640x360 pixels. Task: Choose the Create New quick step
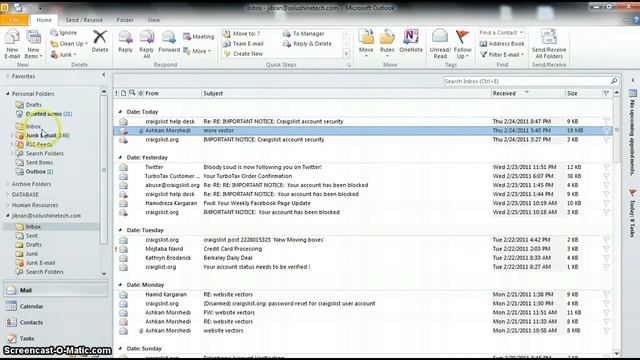click(x=243, y=53)
